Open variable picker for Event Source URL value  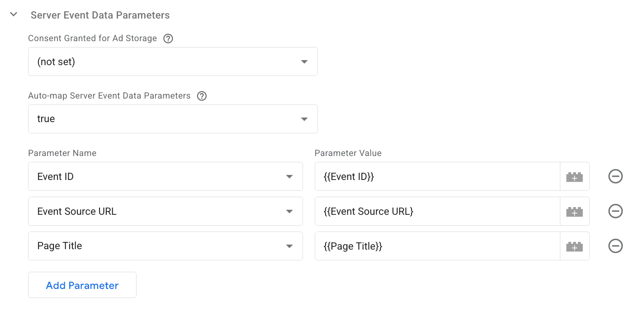[574, 211]
